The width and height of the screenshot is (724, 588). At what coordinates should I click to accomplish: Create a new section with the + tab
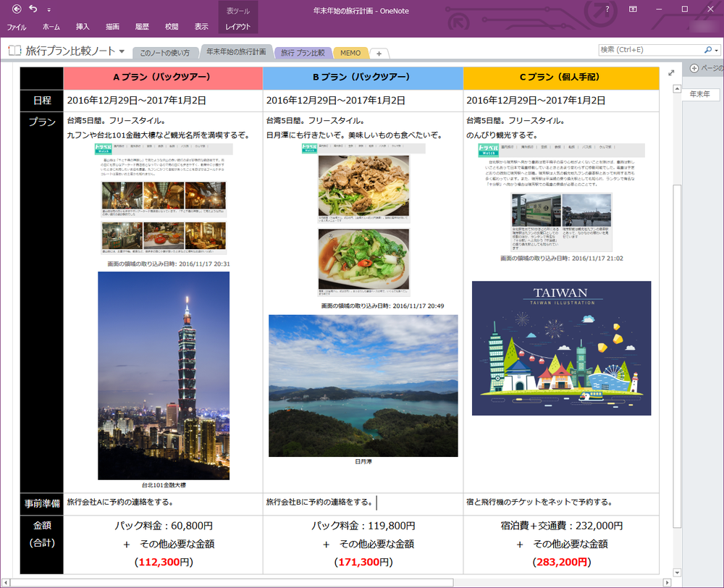[379, 52]
